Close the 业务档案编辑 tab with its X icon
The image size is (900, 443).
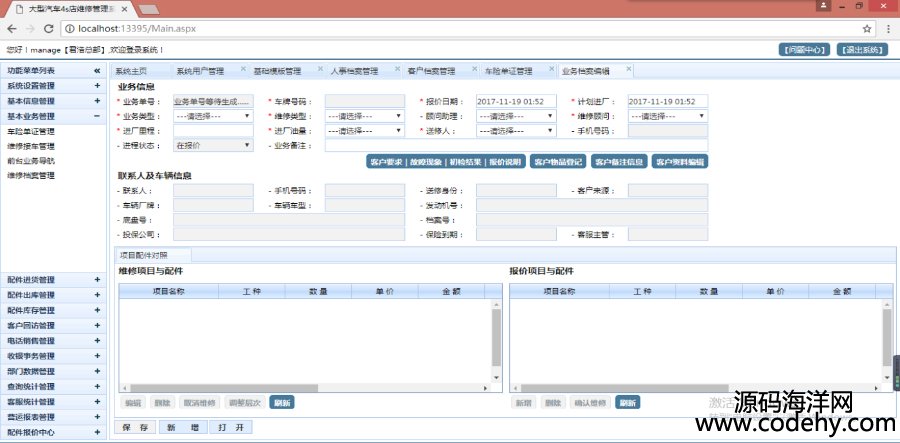[629, 70]
